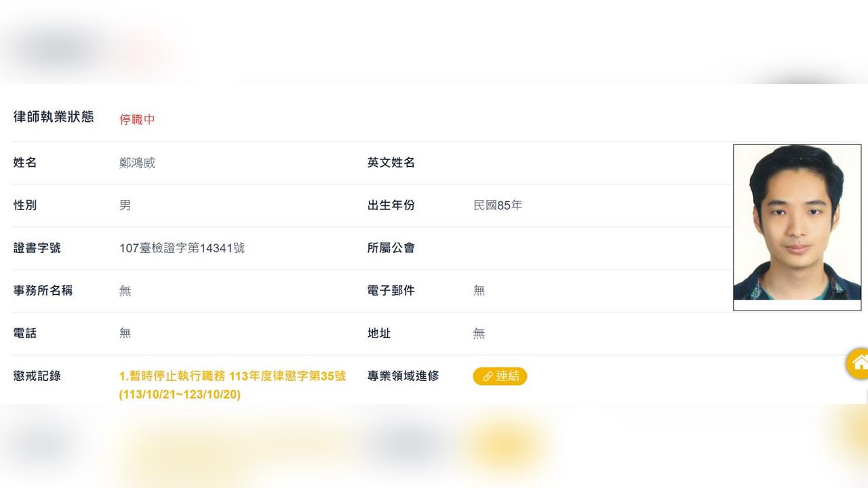The image size is (868, 488).
Task: Click the 事務所名稱 row
Action: (x=43, y=290)
